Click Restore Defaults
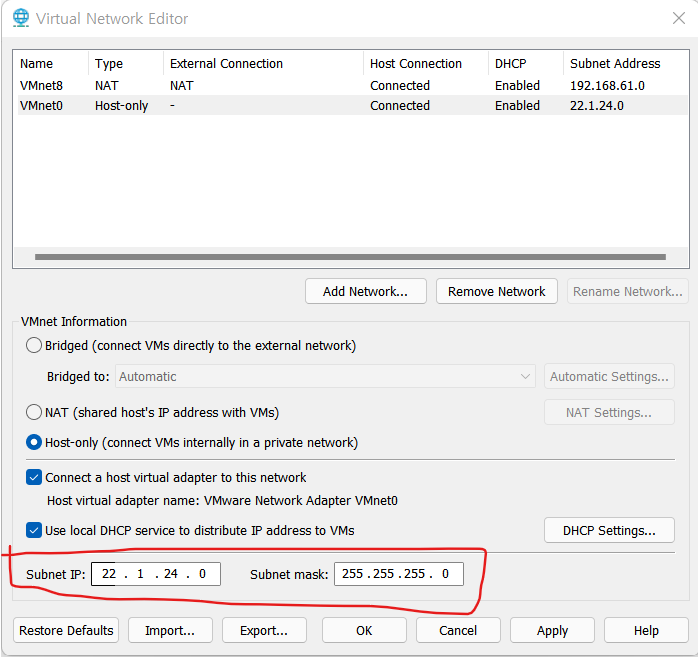Viewport: 698px width, 657px height. click(x=66, y=630)
